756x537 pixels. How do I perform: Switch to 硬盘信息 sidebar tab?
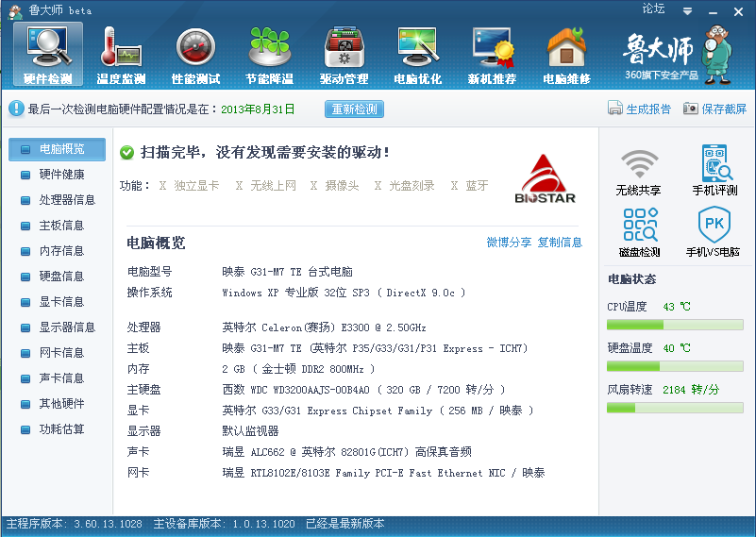tap(60, 277)
